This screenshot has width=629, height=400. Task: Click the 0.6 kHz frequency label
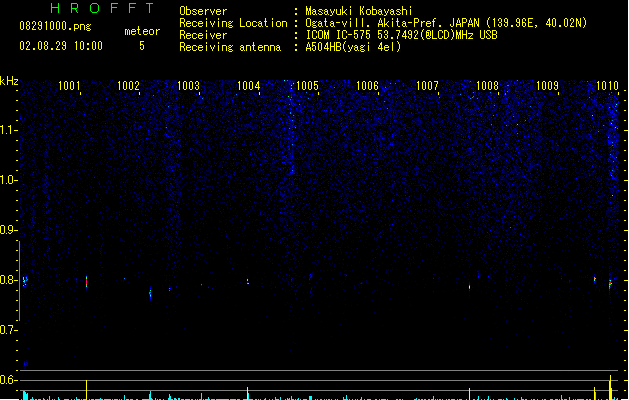7,380
